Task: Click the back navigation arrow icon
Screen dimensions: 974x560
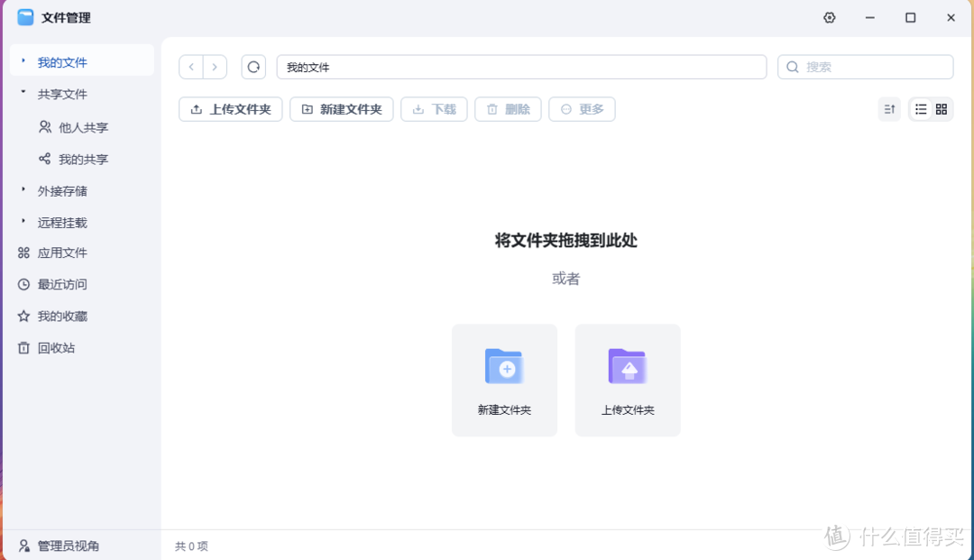Action: (x=190, y=67)
